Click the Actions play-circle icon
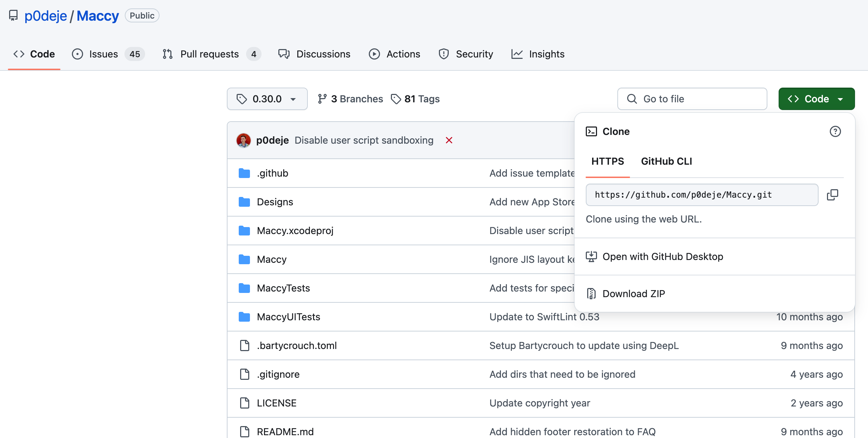868x438 pixels. point(374,54)
